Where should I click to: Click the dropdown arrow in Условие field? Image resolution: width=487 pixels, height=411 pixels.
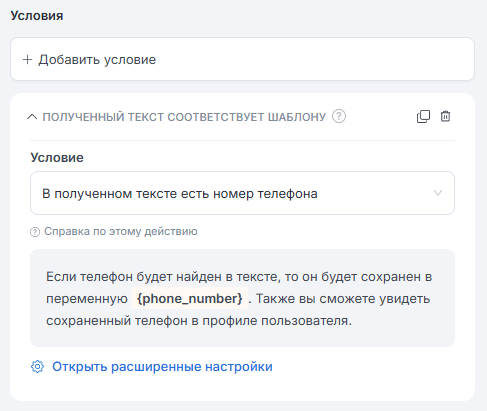pos(438,193)
